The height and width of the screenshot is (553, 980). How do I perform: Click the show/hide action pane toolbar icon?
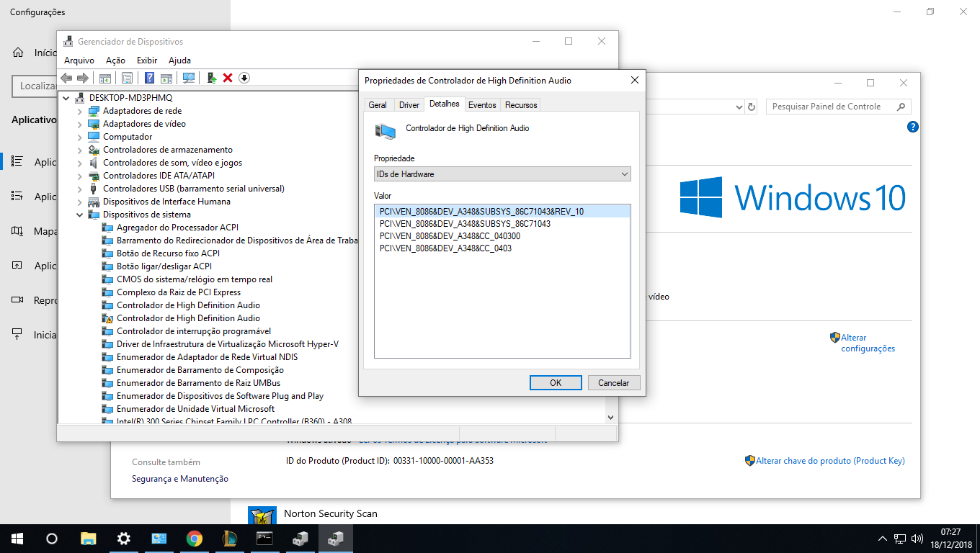(166, 78)
